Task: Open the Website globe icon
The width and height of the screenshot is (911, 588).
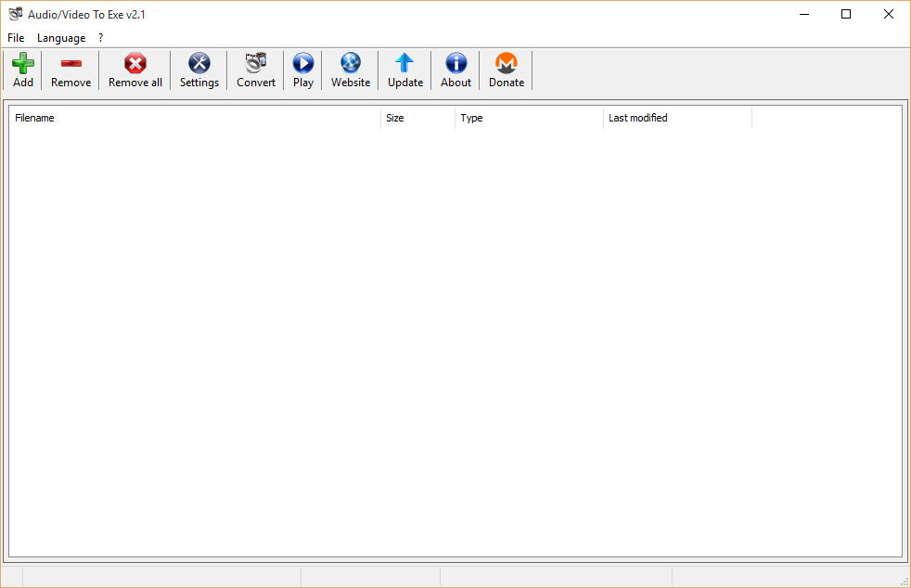Action: click(351, 63)
